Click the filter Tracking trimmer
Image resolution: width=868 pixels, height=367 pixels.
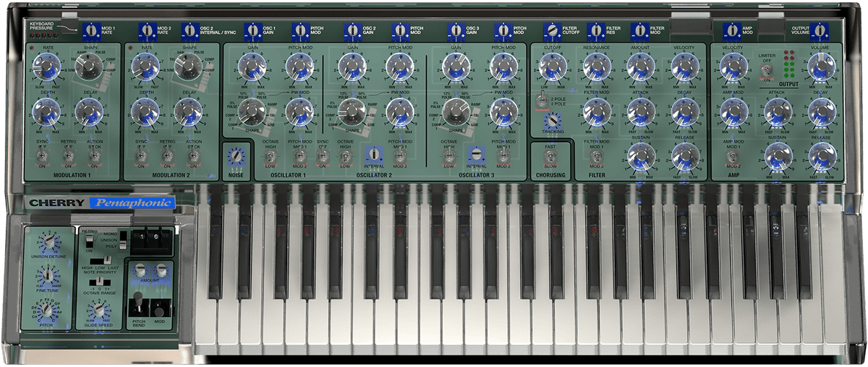pos(552,121)
